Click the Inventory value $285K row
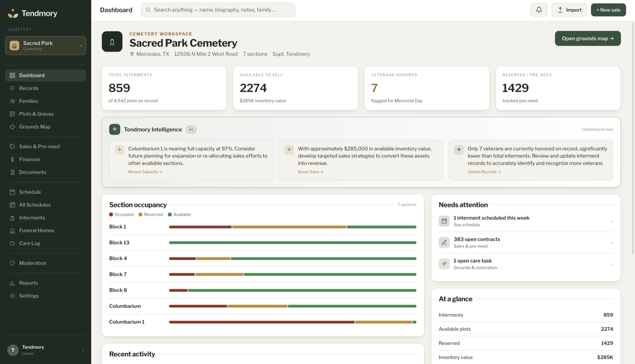Viewport: 635px width, 364px height. pos(526,357)
